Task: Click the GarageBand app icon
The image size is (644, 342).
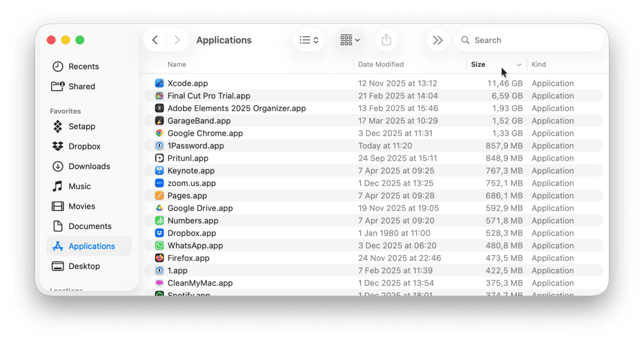Action: coord(159,121)
